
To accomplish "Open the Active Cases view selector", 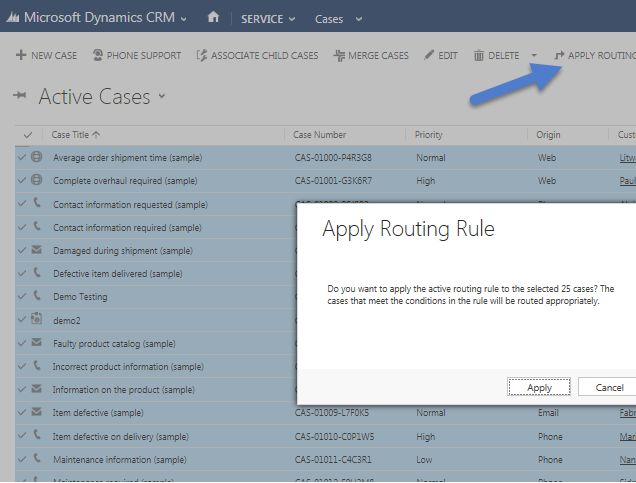I will (x=162, y=96).
